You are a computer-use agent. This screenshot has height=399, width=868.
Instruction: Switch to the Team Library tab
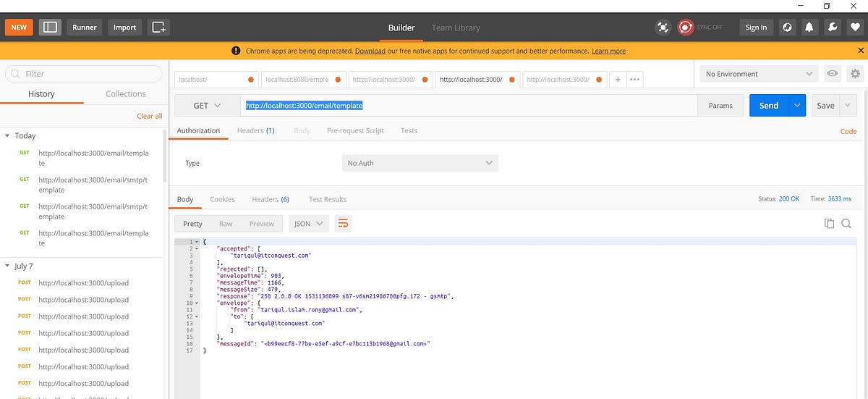pyautogui.click(x=456, y=28)
